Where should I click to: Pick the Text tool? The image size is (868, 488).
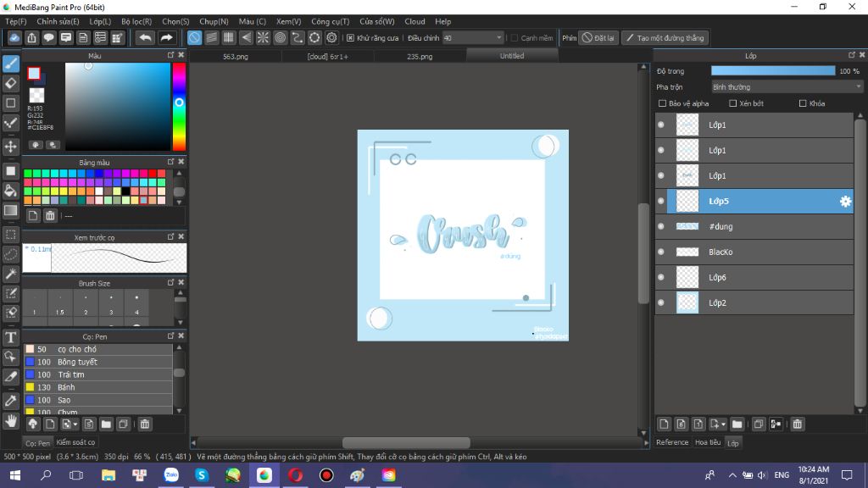tap(11, 337)
